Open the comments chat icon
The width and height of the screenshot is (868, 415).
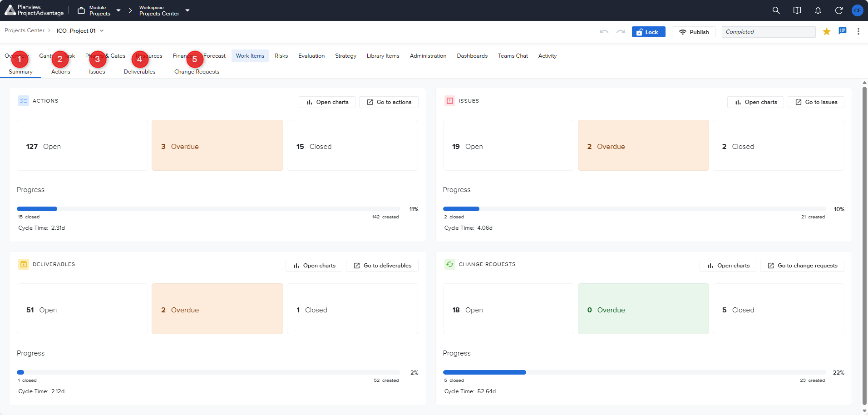[842, 31]
